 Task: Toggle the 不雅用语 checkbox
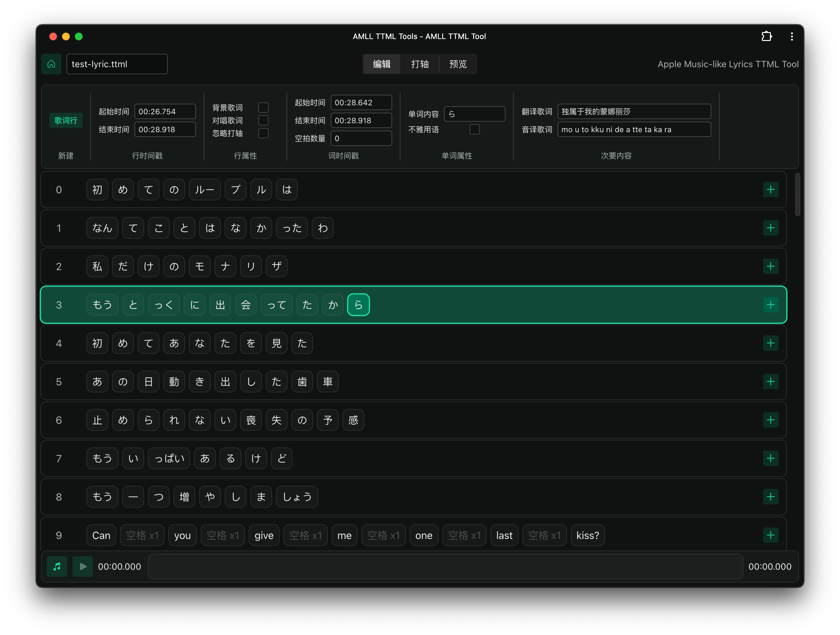click(x=474, y=130)
